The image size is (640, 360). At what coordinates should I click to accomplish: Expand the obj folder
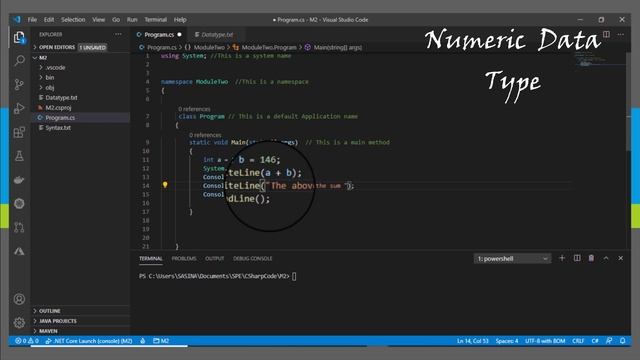coord(49,87)
